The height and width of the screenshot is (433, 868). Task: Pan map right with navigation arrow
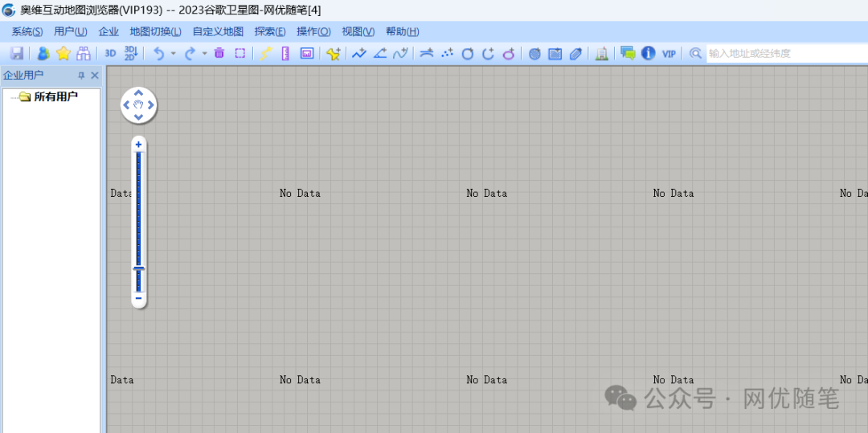click(x=150, y=104)
